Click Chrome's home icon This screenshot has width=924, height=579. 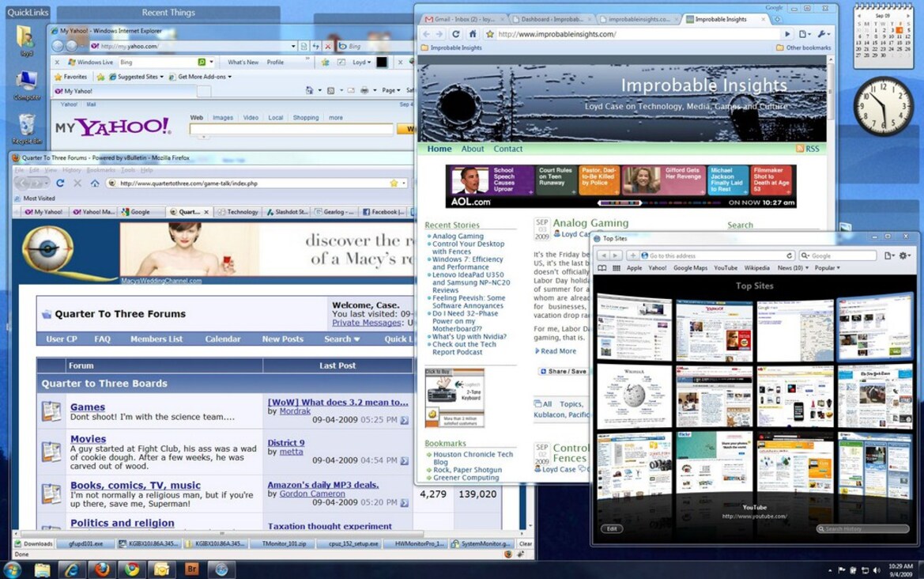472,34
